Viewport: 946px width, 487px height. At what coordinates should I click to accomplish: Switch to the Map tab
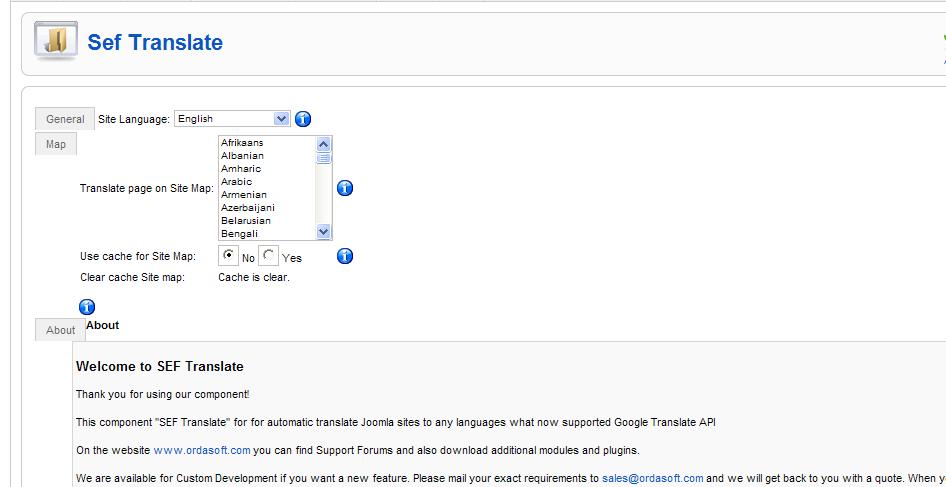[56, 144]
